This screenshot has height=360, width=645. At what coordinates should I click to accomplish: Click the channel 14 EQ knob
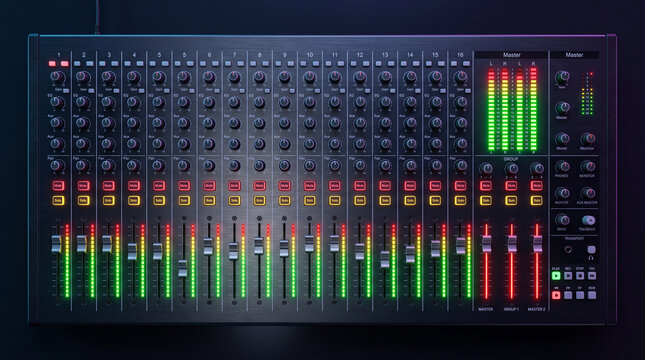pos(410,102)
